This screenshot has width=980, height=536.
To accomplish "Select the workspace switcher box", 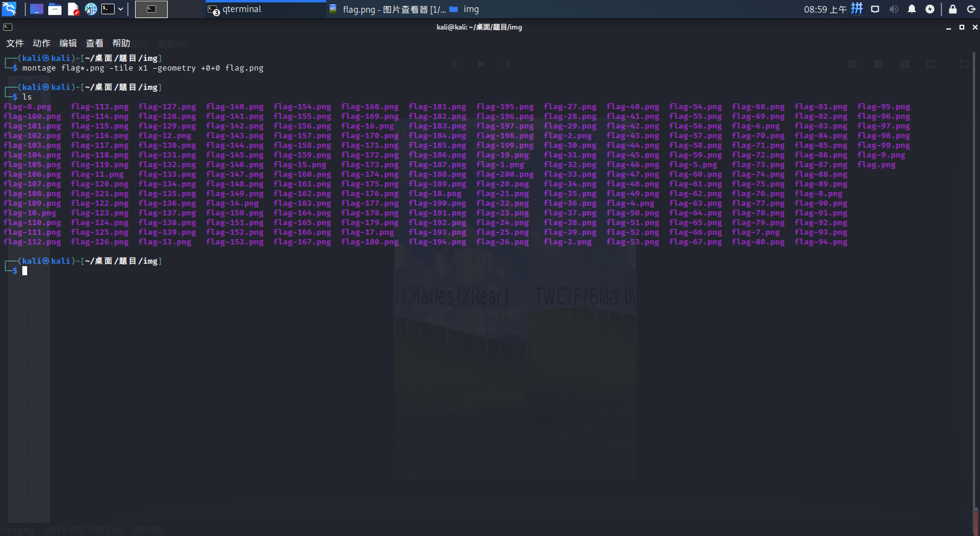I will click(x=151, y=9).
